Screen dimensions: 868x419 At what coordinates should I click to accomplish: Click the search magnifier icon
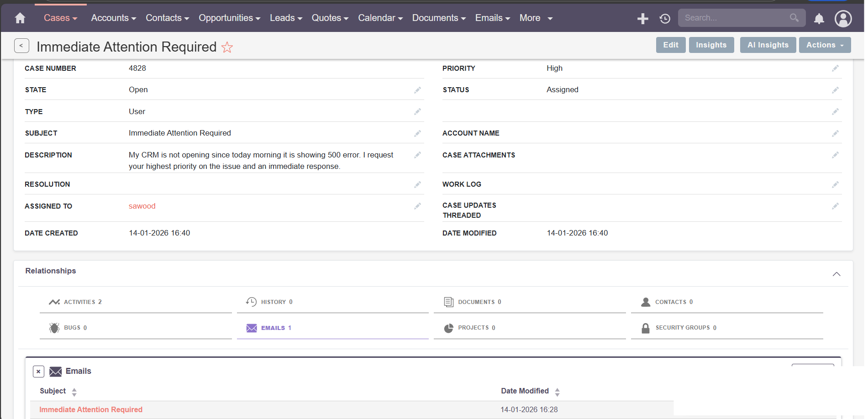(x=794, y=18)
